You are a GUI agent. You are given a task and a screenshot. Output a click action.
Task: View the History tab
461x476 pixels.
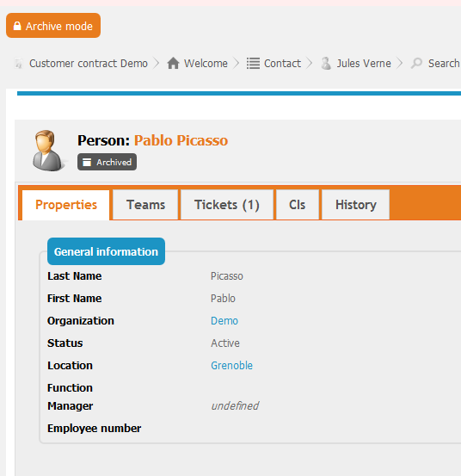pyautogui.click(x=356, y=205)
